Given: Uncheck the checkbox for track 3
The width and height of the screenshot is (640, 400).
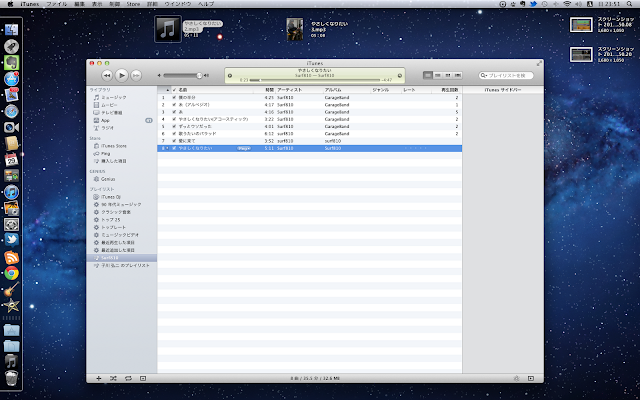Looking at the screenshot, I should (x=174, y=112).
